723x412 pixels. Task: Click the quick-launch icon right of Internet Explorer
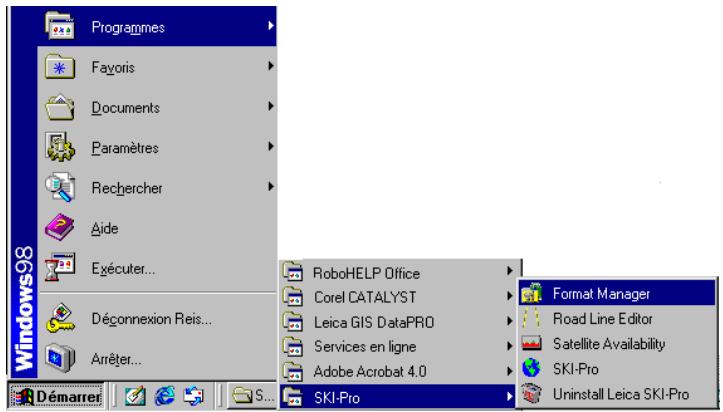(194, 396)
